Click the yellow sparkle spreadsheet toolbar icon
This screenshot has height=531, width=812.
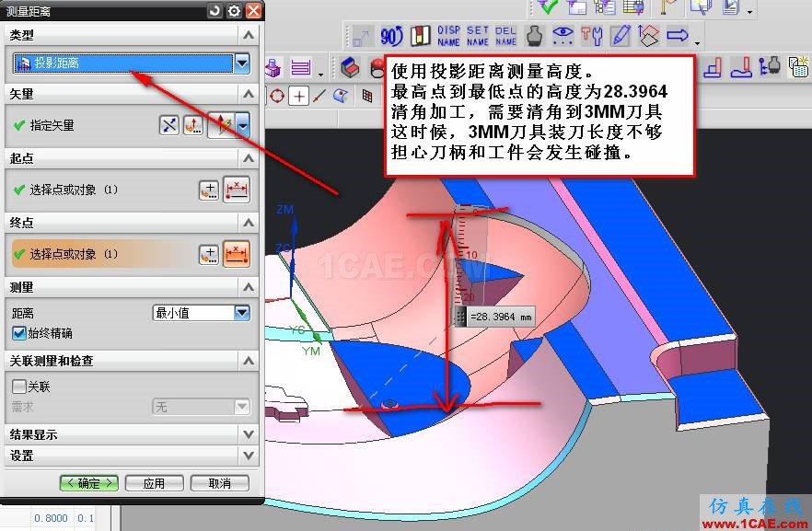[x=798, y=67]
